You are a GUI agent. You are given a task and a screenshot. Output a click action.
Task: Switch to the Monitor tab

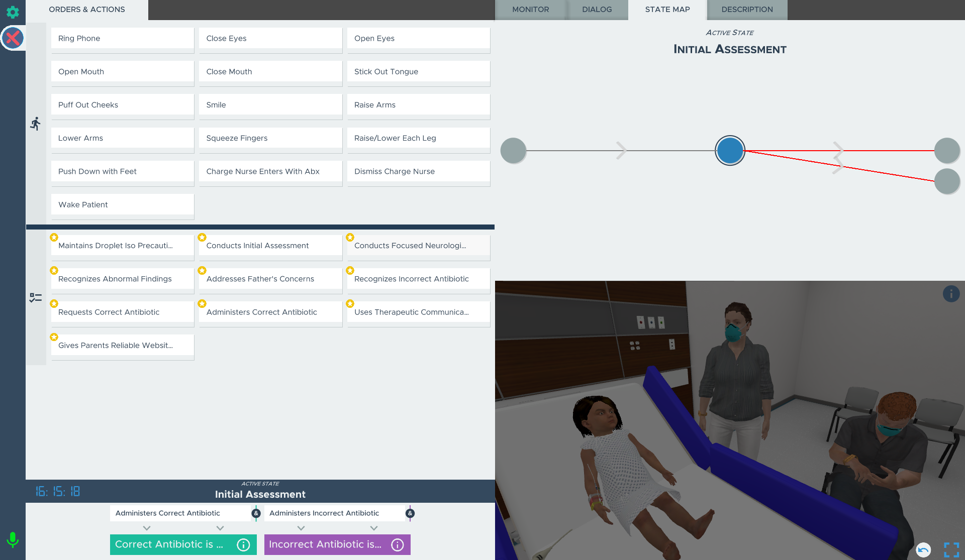coord(530,10)
